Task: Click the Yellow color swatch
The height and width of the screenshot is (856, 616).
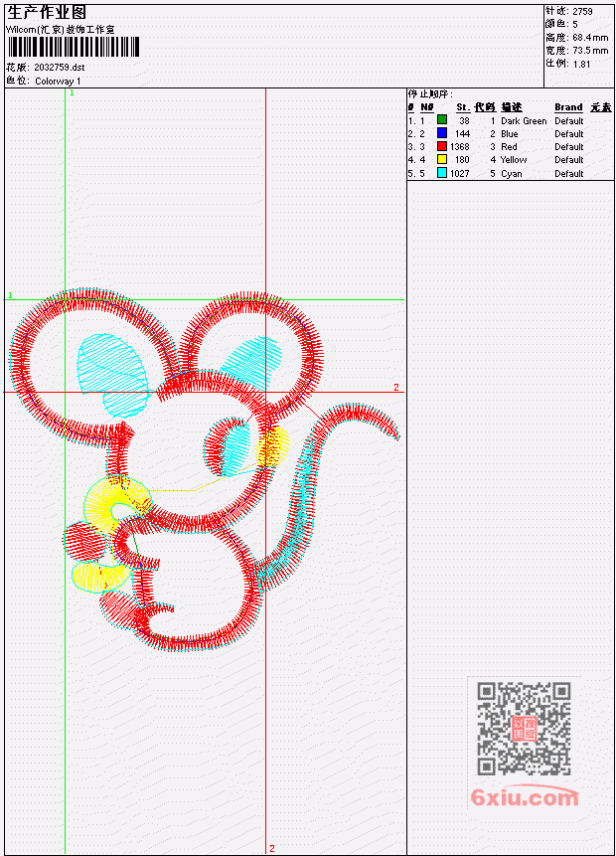Action: click(x=442, y=159)
